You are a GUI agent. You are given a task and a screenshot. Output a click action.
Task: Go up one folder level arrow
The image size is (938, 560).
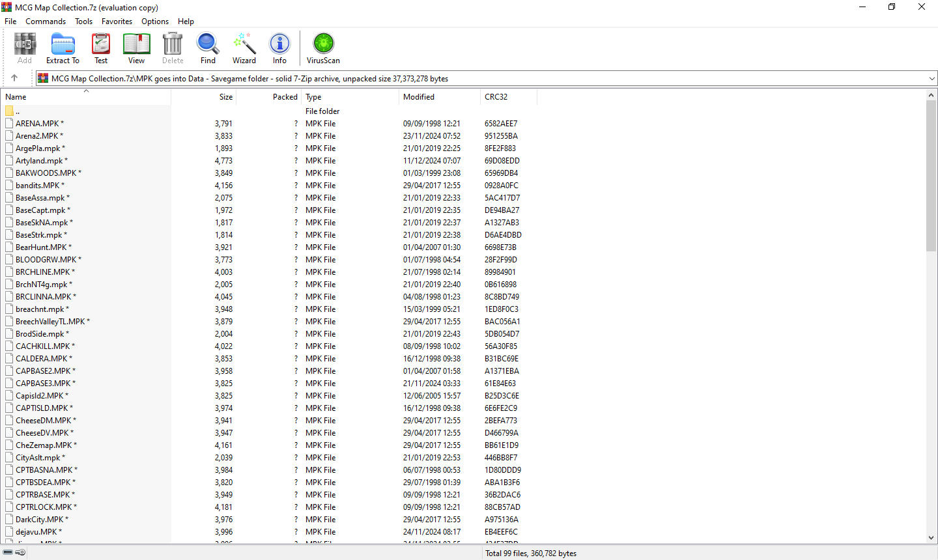pos(14,78)
